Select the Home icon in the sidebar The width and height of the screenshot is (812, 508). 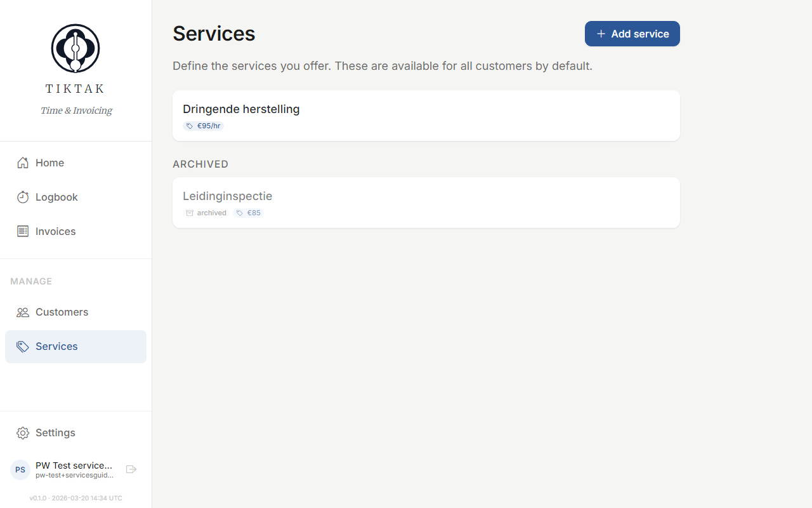coord(22,163)
